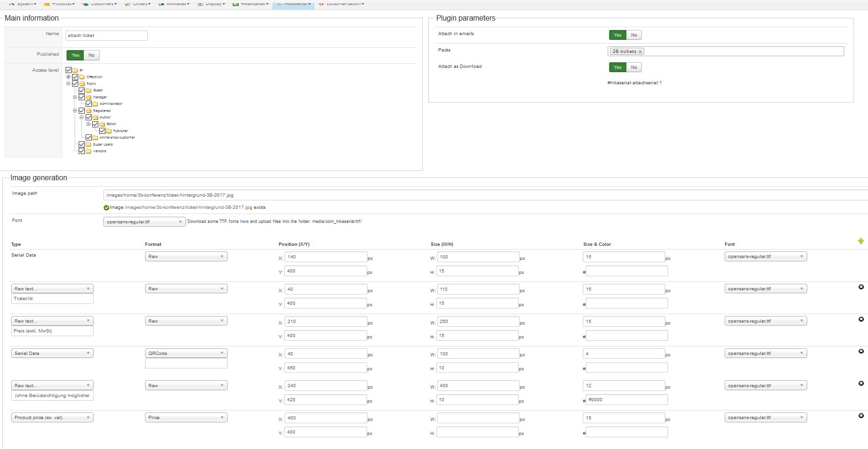The height and width of the screenshot is (449, 868).
Task: Click the green plus add-row icon
Action: (x=861, y=241)
